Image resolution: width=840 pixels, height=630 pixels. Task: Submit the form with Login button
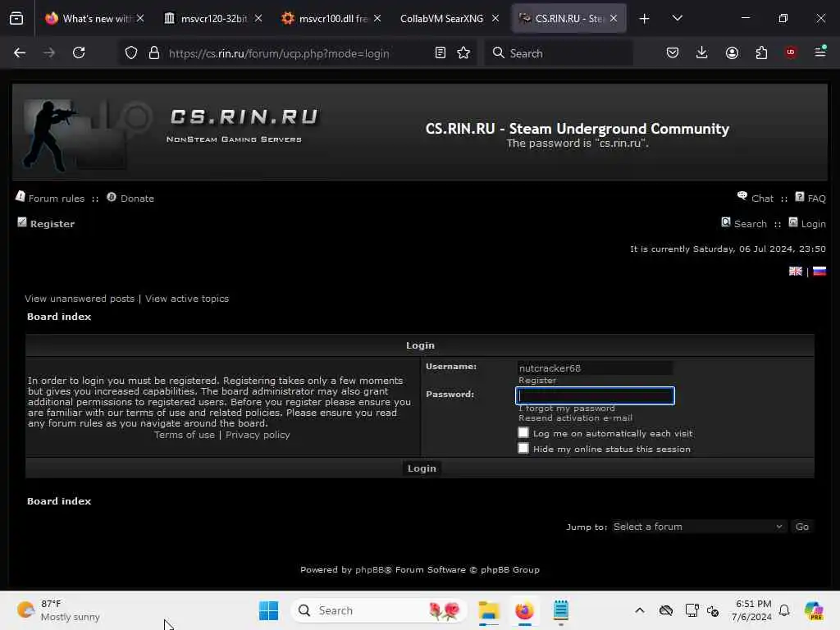[x=422, y=468]
